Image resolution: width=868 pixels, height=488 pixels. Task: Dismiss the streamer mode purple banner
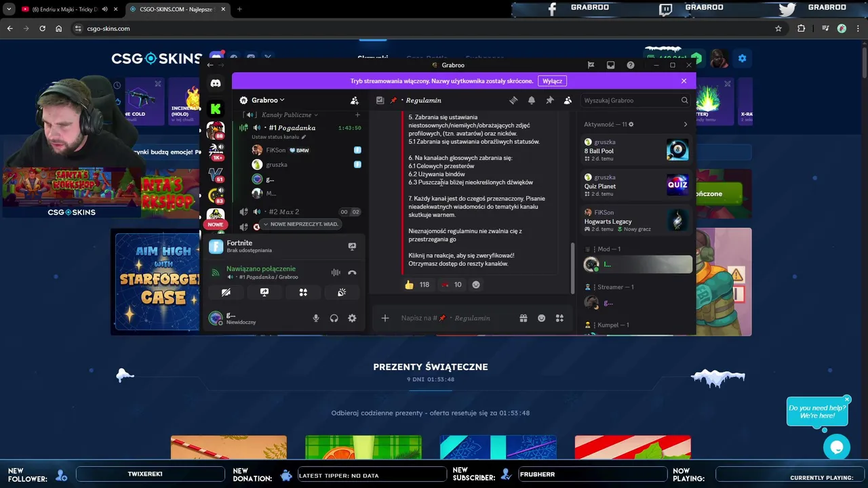tap(684, 81)
